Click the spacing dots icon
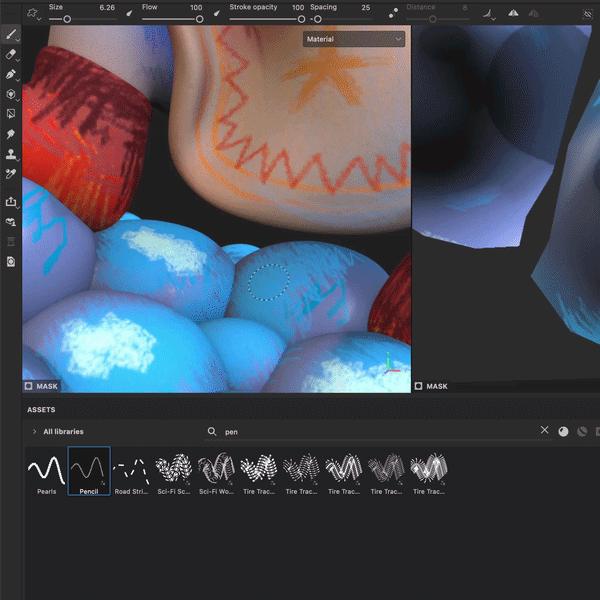Screen dimensions: 600x600 [x=393, y=13]
